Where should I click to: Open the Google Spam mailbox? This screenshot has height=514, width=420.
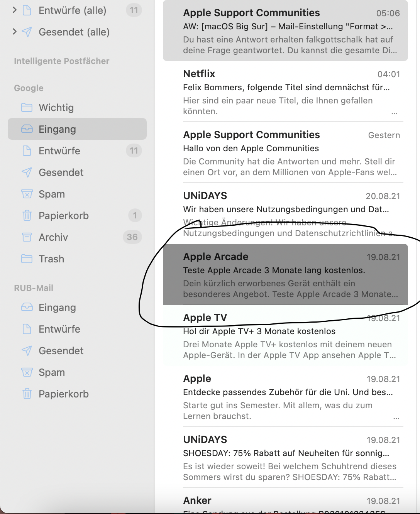(77, 194)
